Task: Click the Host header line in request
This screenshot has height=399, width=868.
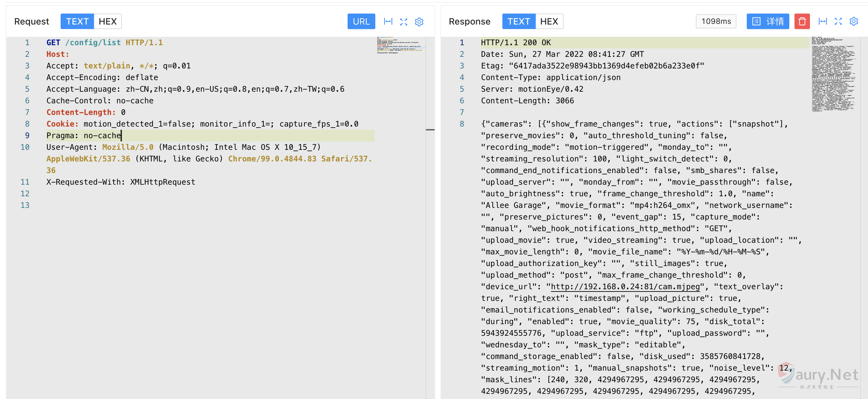Action: pos(58,54)
